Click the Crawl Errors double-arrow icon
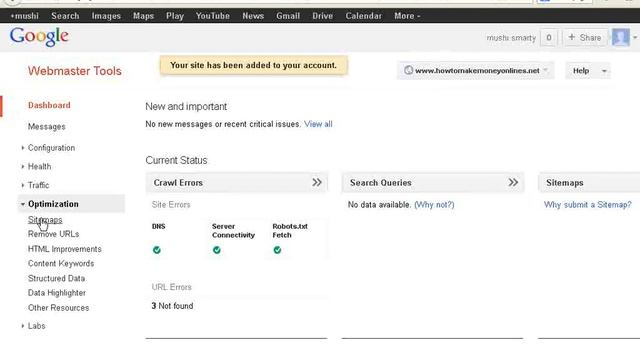Viewport: 640px width, 360px height. (x=317, y=182)
